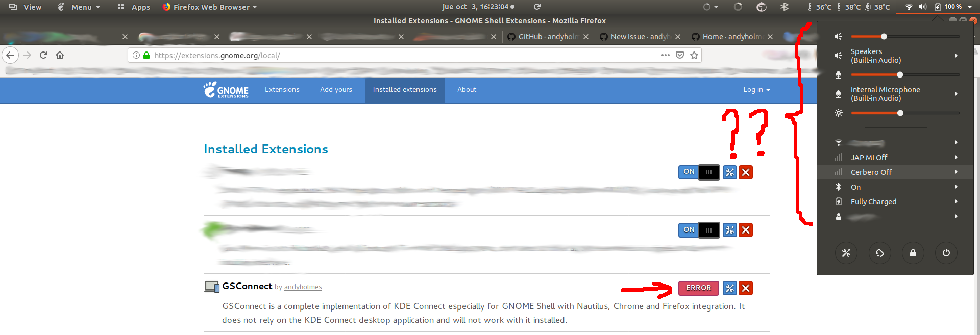Click the refresh icon next to the clock
Image resolution: width=980 pixels, height=335 pixels.
pos(537,7)
